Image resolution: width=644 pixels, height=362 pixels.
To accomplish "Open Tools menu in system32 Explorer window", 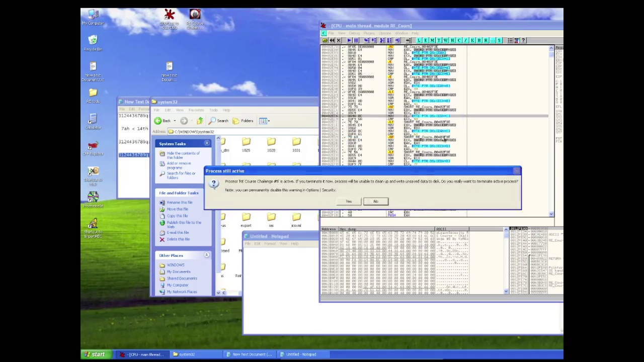I will [213, 110].
